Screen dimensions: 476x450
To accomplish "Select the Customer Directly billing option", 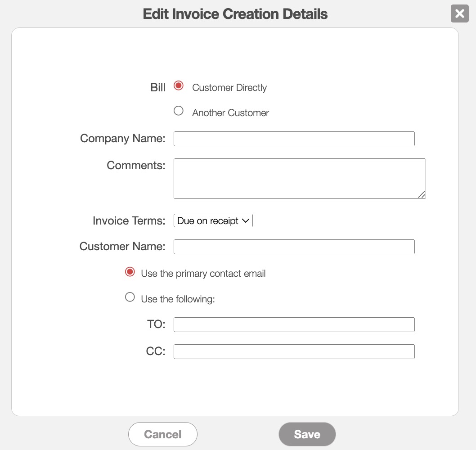I will pos(179,86).
